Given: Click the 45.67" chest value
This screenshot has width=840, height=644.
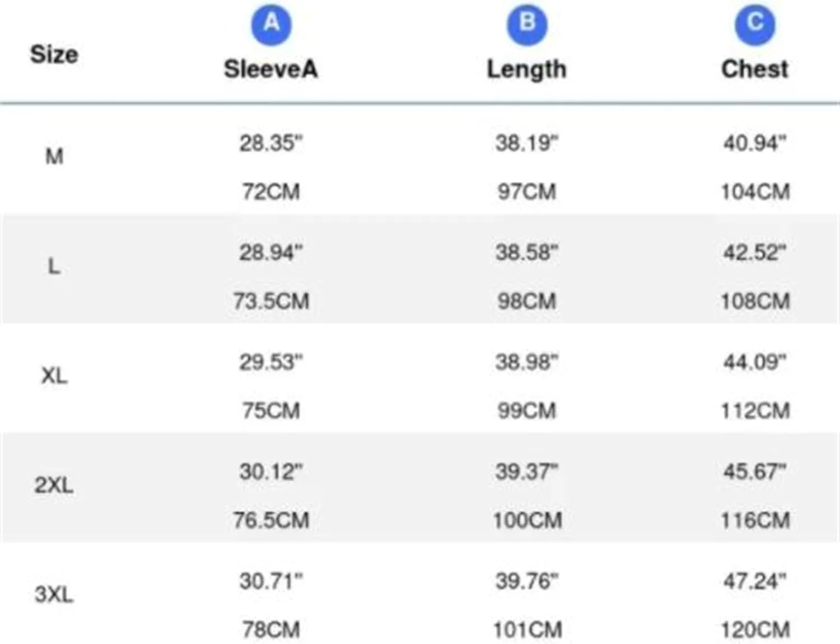Looking at the screenshot, I should tap(755, 472).
